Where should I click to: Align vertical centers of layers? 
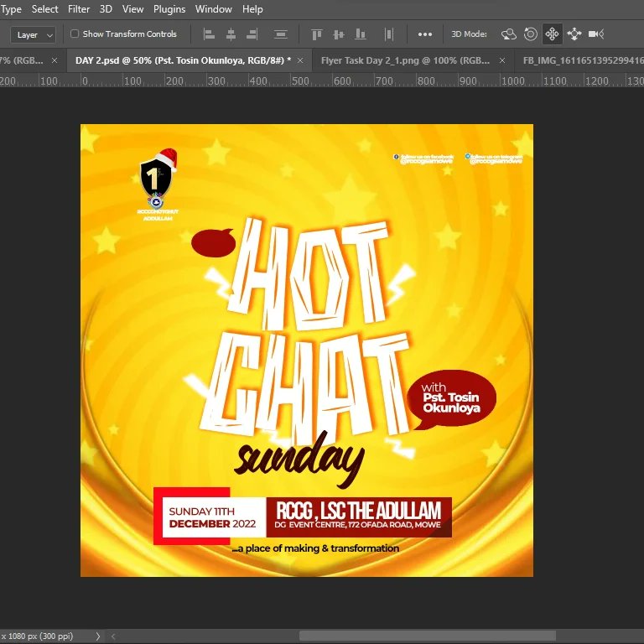339,34
